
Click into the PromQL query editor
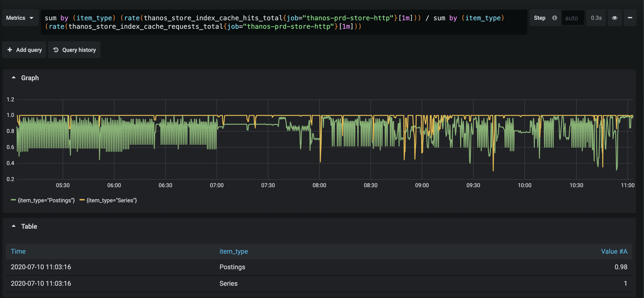(284, 22)
